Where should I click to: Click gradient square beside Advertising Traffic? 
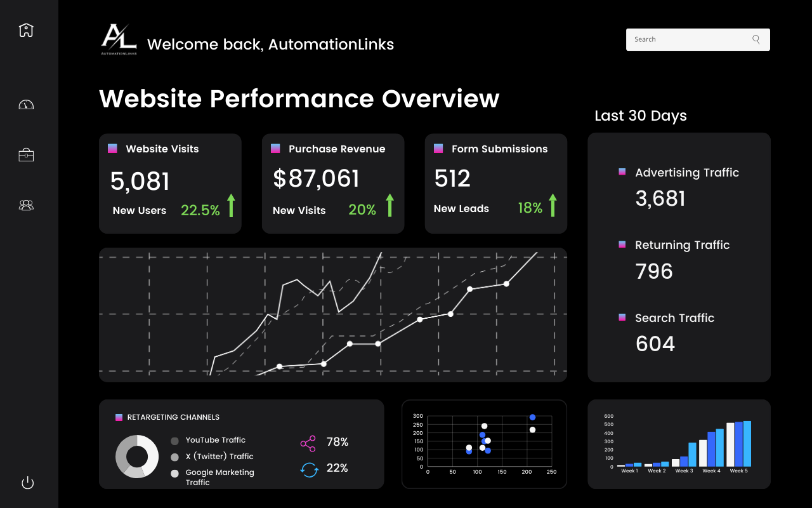coord(622,172)
